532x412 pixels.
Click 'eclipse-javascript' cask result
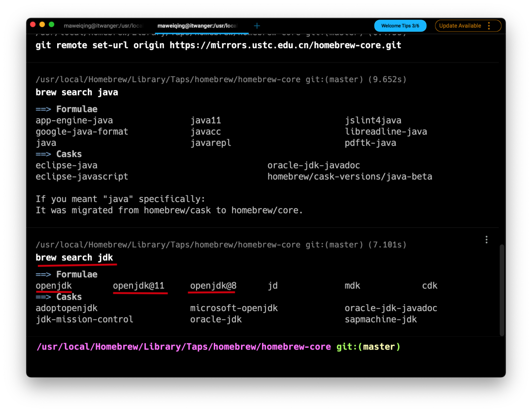tap(82, 176)
